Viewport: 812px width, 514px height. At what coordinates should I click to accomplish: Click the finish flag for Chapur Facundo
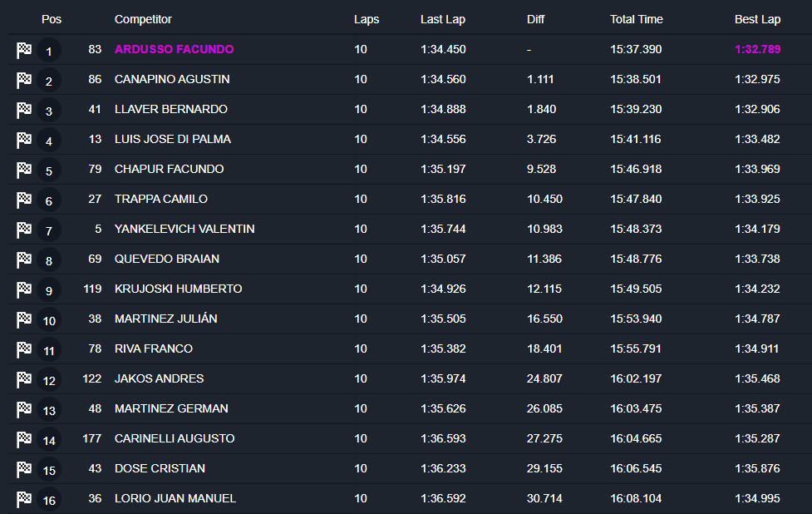(24, 170)
